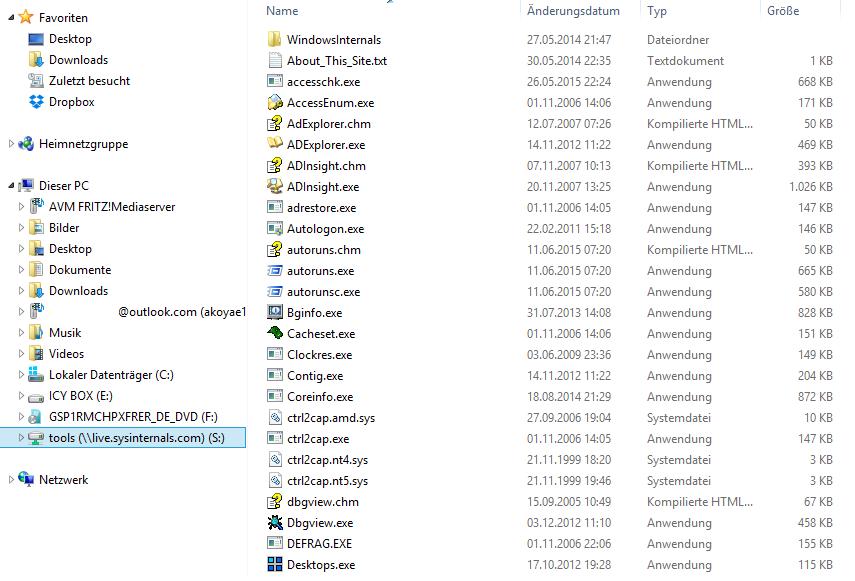
Task: Click the GSP1RMCHPXFRER_DE_DVD (F:) disc icon
Action: [x=36, y=416]
